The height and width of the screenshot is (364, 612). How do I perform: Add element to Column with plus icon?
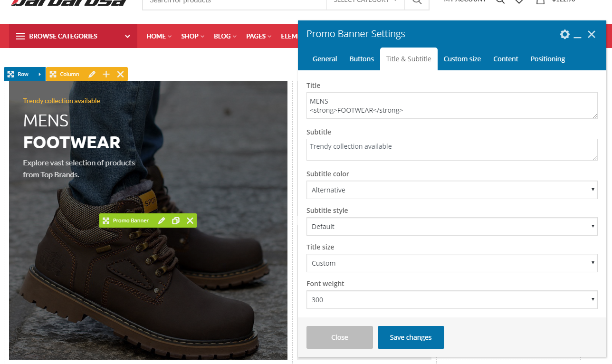click(x=106, y=74)
